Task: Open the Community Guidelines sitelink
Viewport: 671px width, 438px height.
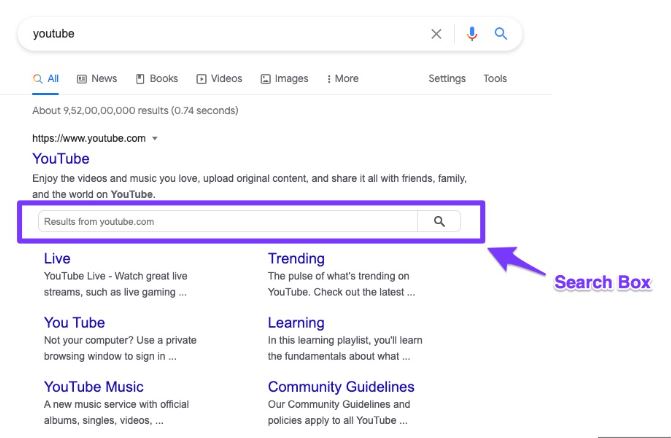Action: [341, 387]
